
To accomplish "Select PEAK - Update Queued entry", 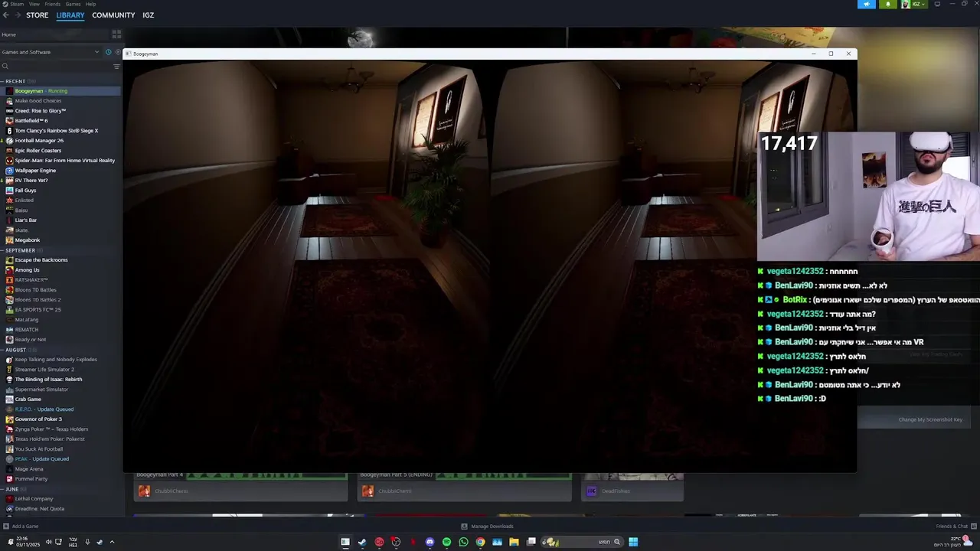I will point(60,459).
